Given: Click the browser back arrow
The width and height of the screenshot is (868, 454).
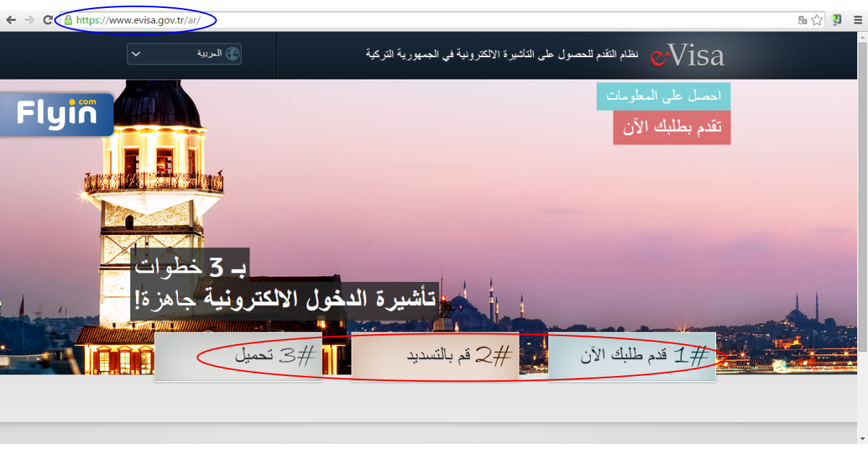Looking at the screenshot, I should (11, 20).
